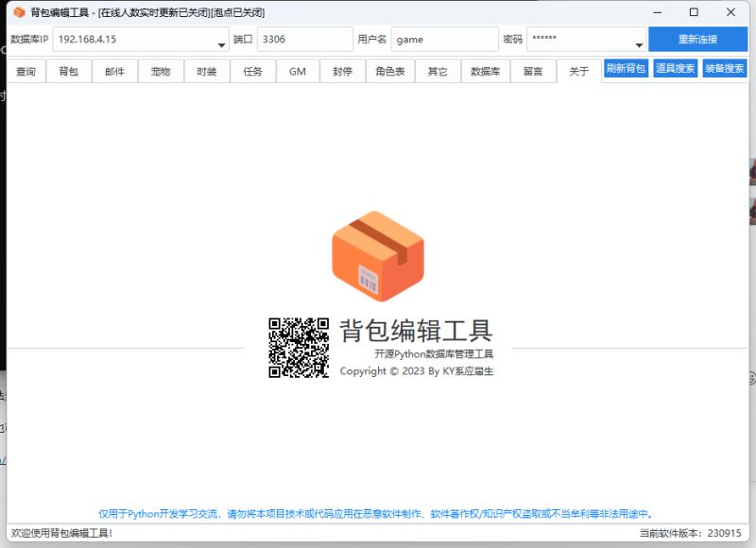Switch to the 任务 tab
Screen dimensions: 756x548
click(251, 70)
